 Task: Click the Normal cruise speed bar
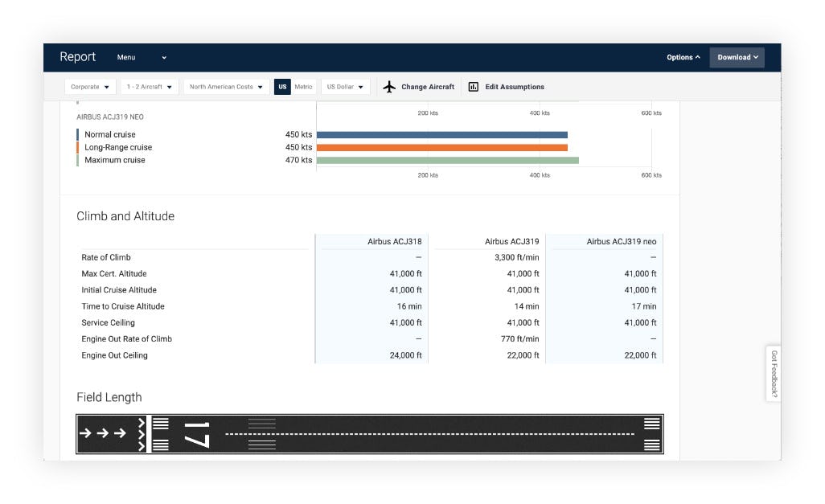tap(442, 135)
